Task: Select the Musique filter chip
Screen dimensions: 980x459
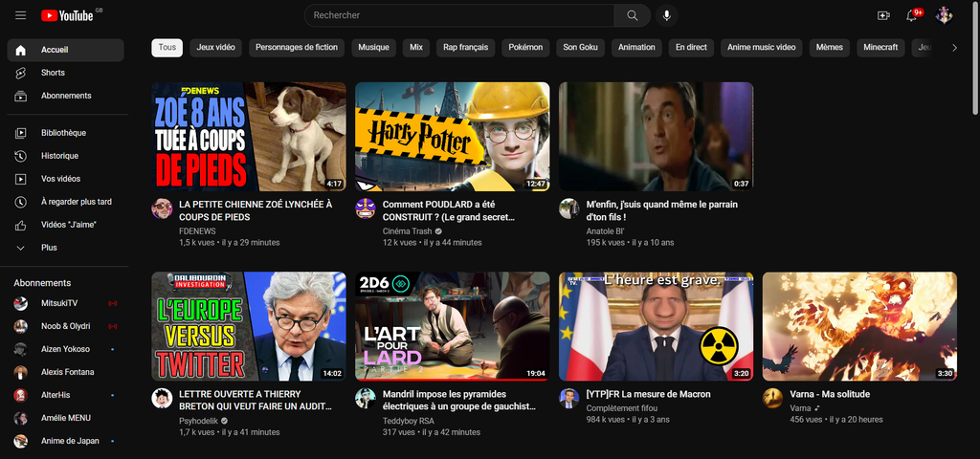Action: (x=373, y=47)
